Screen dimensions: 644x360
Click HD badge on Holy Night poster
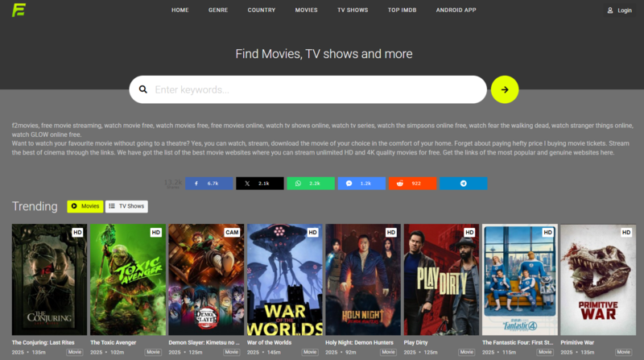391,232
